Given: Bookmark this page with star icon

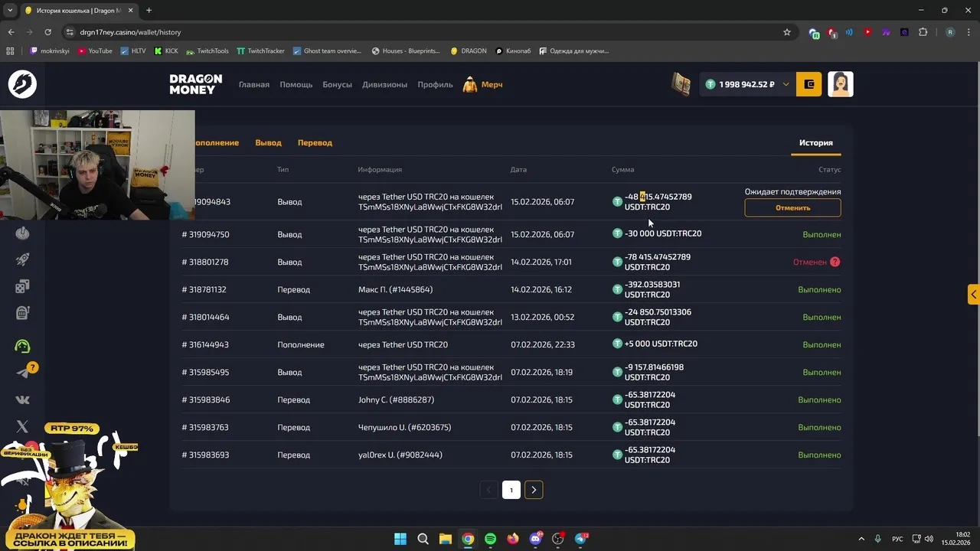Looking at the screenshot, I should 786,32.
